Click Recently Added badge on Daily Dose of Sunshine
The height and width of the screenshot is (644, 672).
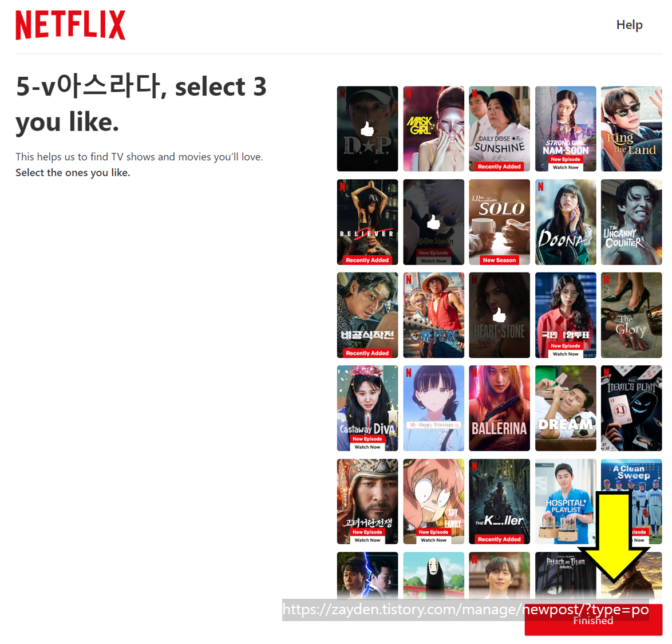pos(499,166)
